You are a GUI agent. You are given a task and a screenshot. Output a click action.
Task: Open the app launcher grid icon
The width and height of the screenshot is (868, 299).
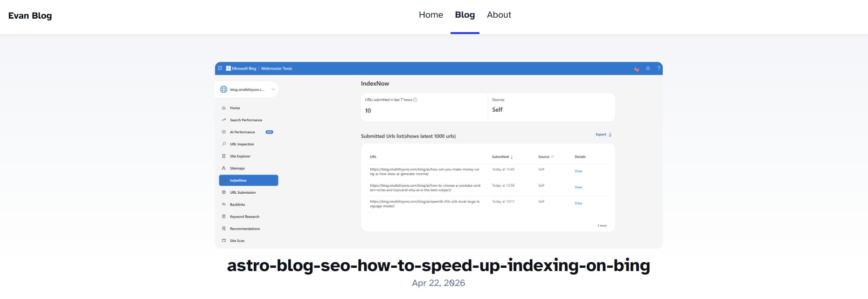click(x=220, y=68)
